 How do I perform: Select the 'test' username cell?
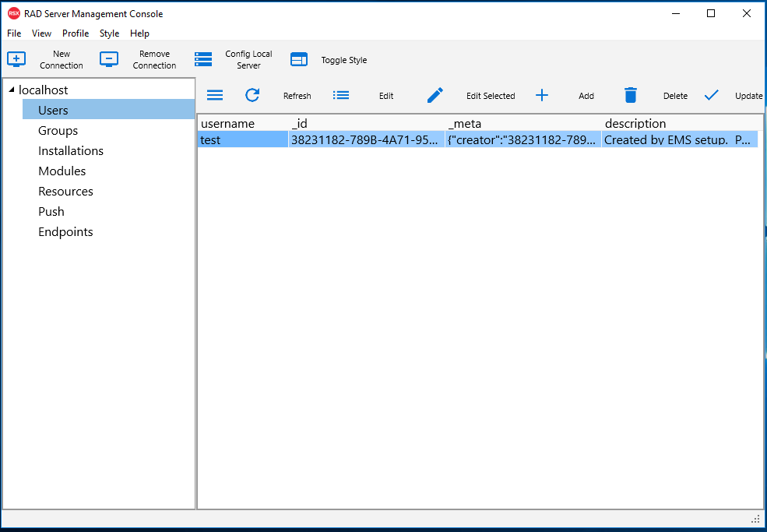coord(243,139)
